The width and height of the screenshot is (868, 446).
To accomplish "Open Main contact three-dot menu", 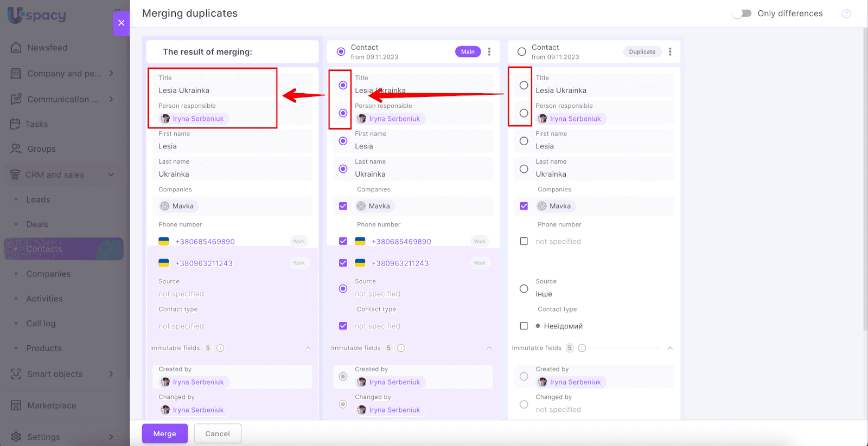I will point(489,51).
